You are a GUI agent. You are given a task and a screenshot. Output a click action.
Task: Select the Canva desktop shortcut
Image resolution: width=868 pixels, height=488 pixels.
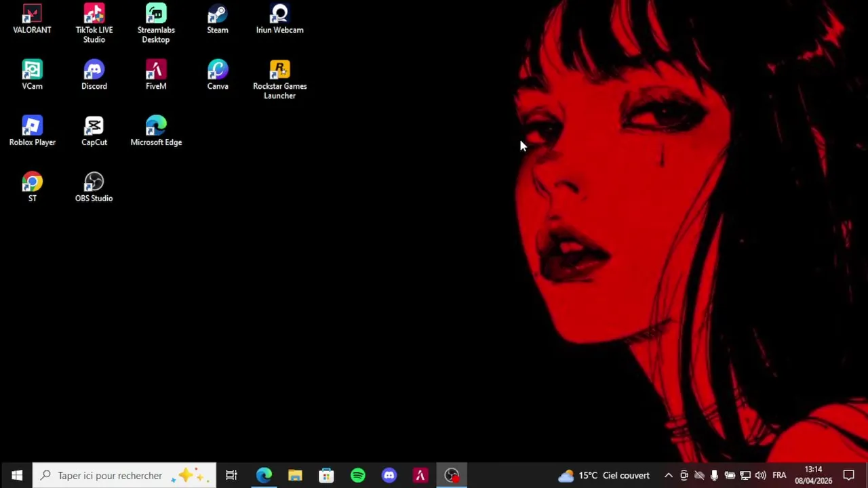[x=218, y=75]
